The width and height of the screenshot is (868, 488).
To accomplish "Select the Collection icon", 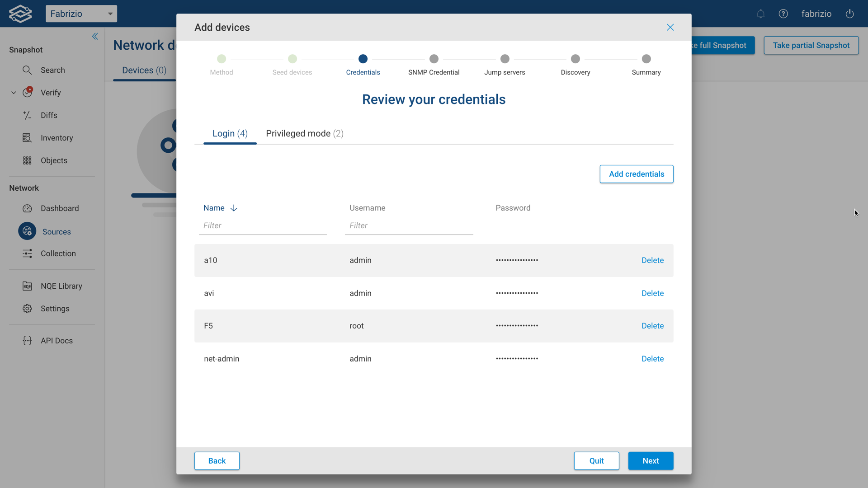I will pyautogui.click(x=27, y=253).
